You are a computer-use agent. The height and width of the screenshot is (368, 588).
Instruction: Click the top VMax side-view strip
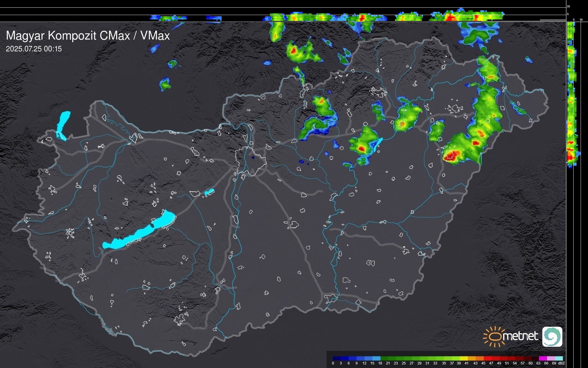[324, 17]
